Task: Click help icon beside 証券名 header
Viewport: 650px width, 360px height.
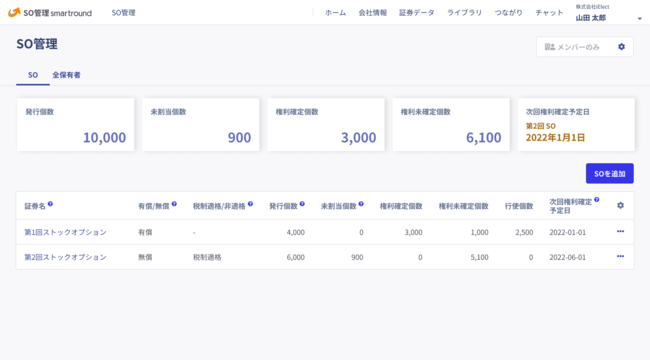Action: click(50, 204)
